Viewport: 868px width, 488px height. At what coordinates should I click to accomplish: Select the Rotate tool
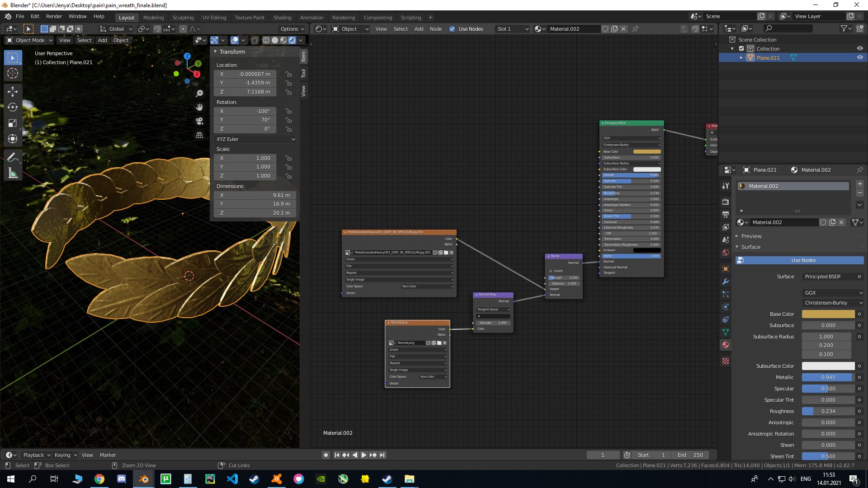coord(13,108)
